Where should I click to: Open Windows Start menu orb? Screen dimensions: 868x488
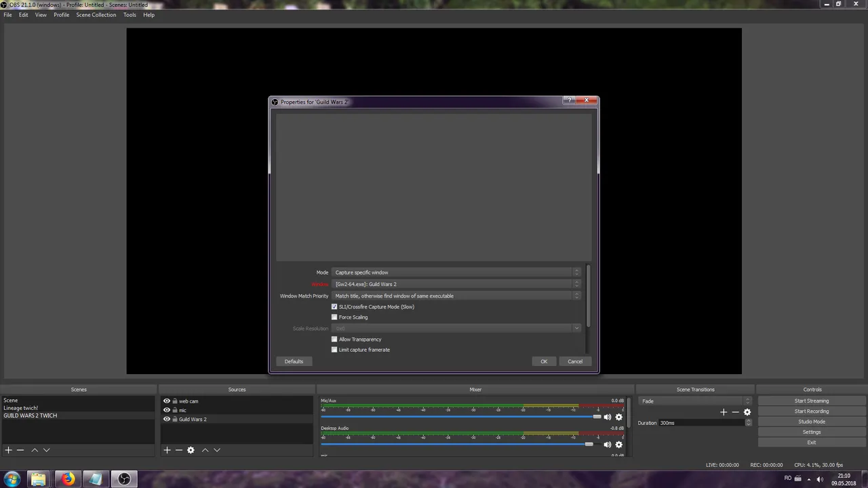pos(12,479)
